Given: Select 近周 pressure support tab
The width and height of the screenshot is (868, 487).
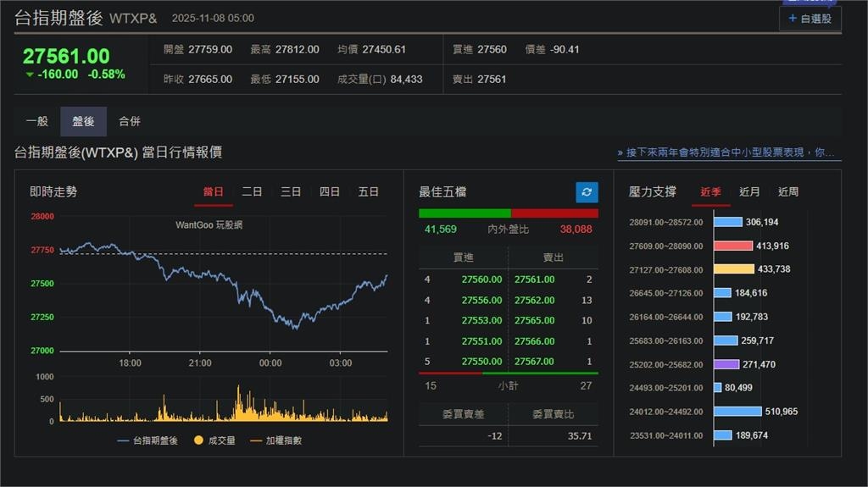Looking at the screenshot, I should coord(788,192).
